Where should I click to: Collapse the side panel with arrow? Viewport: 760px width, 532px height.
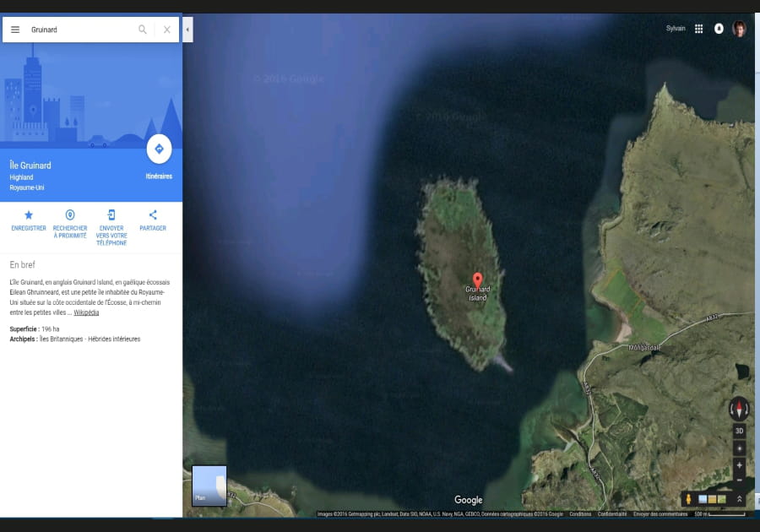click(x=187, y=30)
